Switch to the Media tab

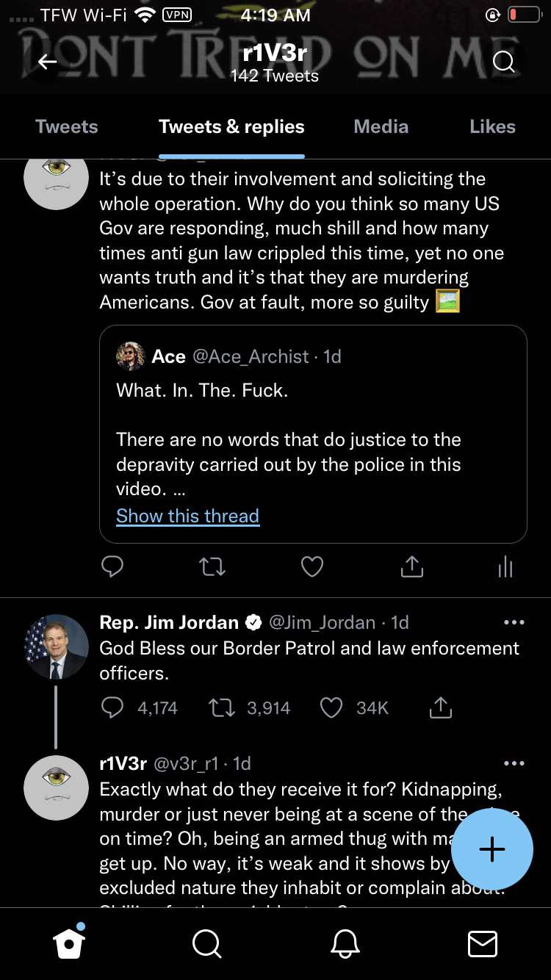coord(381,127)
